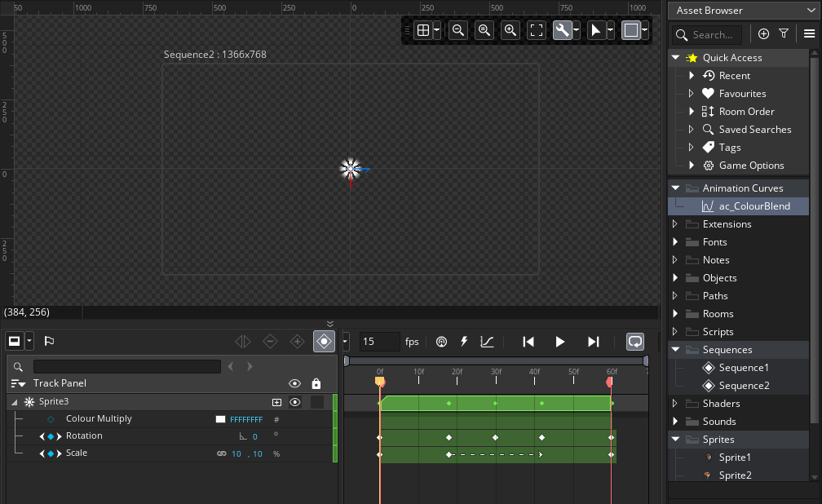822x504 pixels.
Task: Zoom out of the sequence canvas
Action: click(x=458, y=30)
